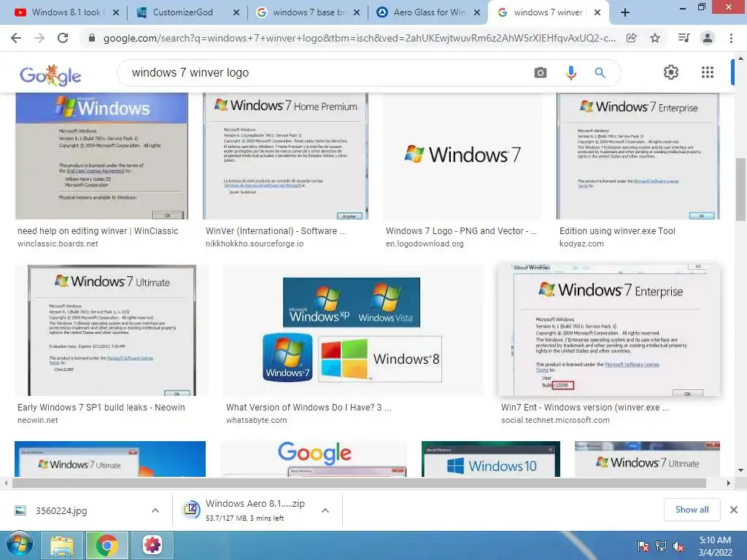
Task: Close the Aero Glass for Win tab
Action: (477, 13)
